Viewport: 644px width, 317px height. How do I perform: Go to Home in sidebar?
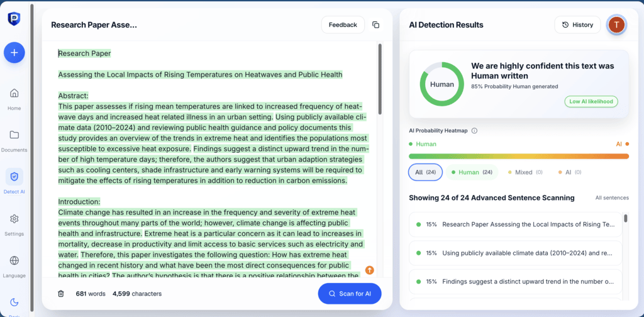(x=14, y=98)
